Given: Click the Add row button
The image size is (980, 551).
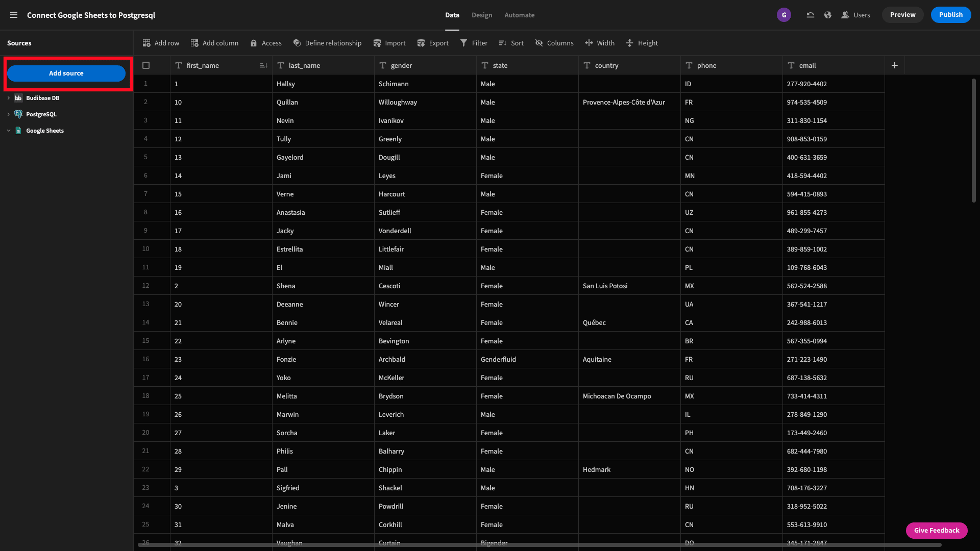Looking at the screenshot, I should pos(161,42).
